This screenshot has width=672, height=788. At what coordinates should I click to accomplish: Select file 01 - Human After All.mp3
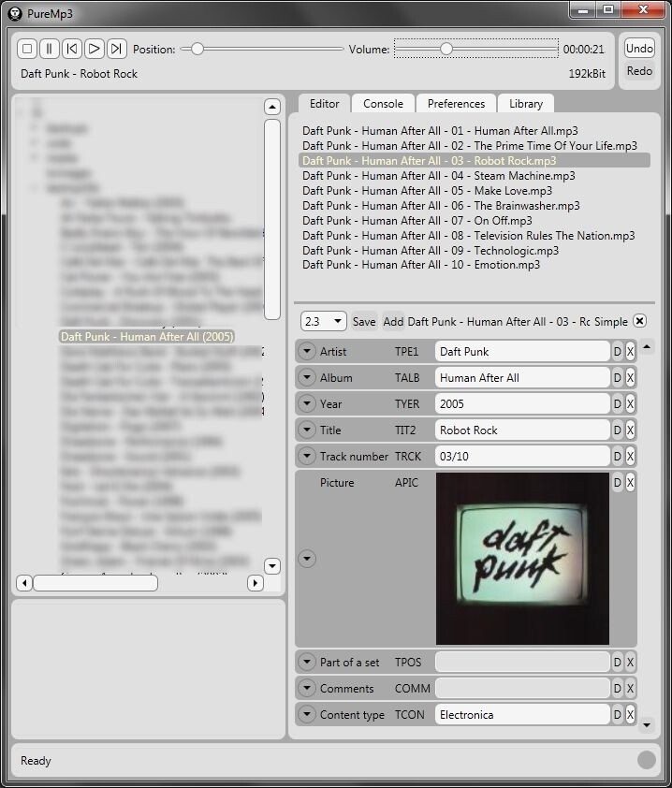(x=440, y=131)
